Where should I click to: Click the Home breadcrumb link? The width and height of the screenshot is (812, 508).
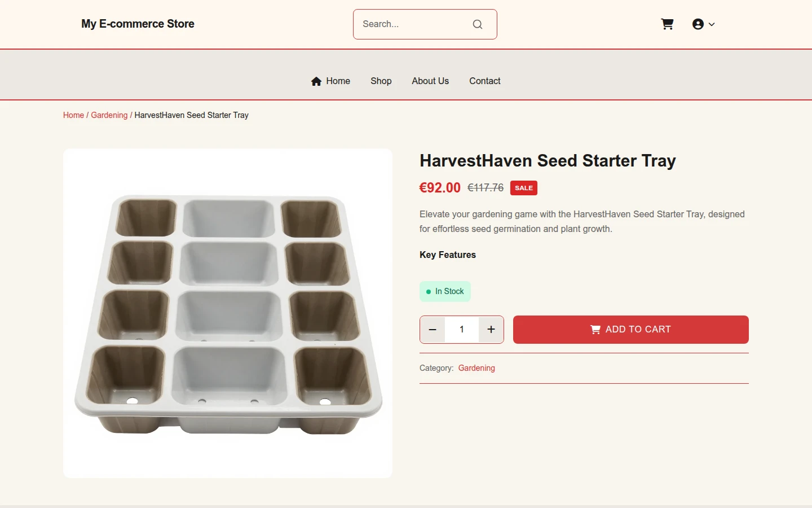coord(73,115)
